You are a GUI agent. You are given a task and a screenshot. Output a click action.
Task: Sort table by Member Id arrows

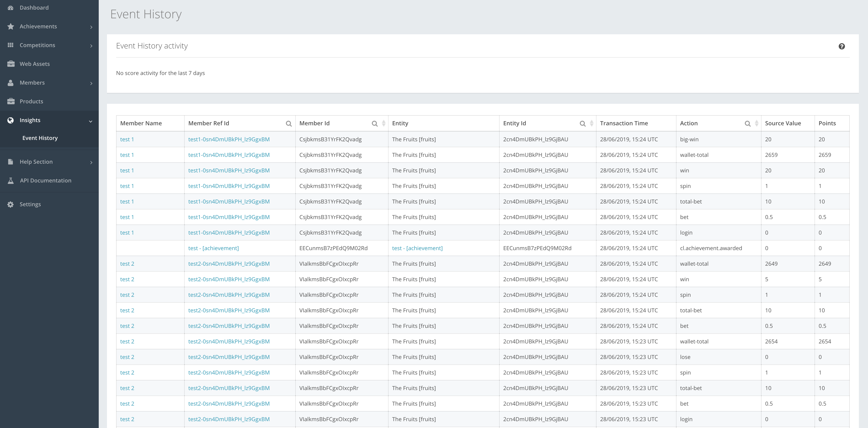383,123
